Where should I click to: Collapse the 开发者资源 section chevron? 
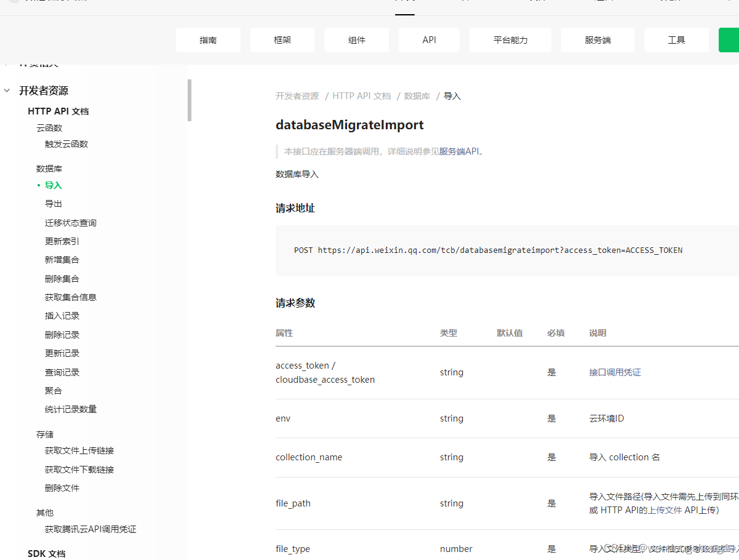(7, 90)
